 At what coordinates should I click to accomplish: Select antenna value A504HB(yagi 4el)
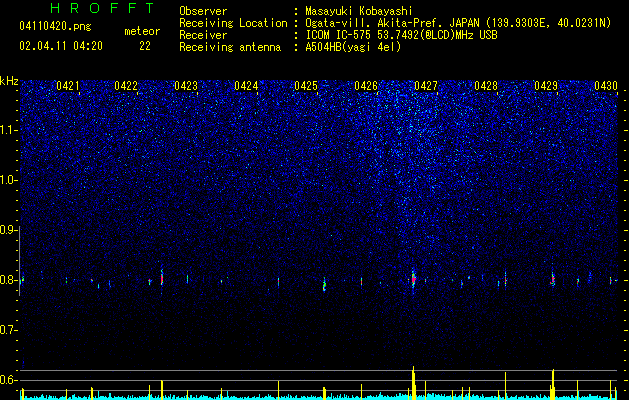pyautogui.click(x=353, y=47)
